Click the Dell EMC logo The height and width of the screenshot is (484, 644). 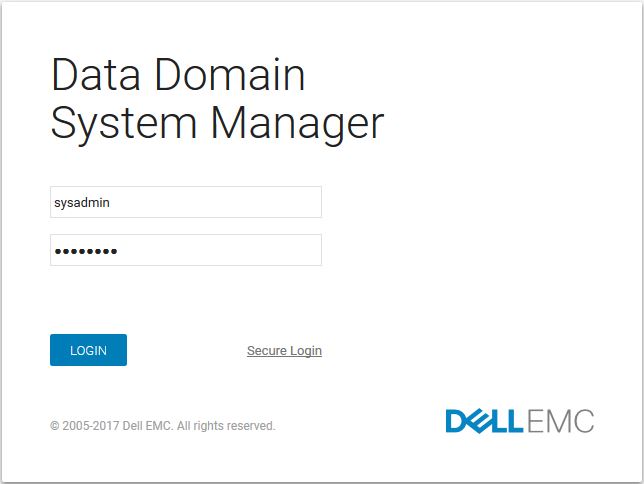(x=520, y=421)
